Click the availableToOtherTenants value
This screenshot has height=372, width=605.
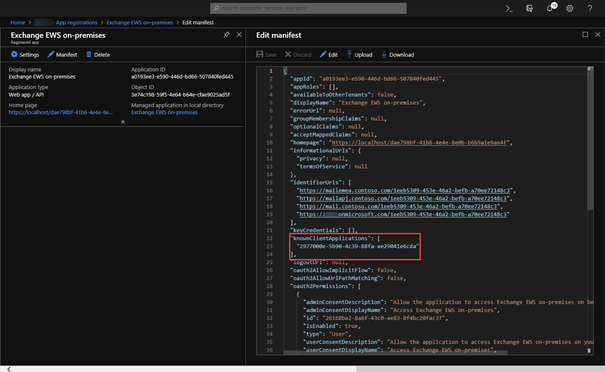385,95
